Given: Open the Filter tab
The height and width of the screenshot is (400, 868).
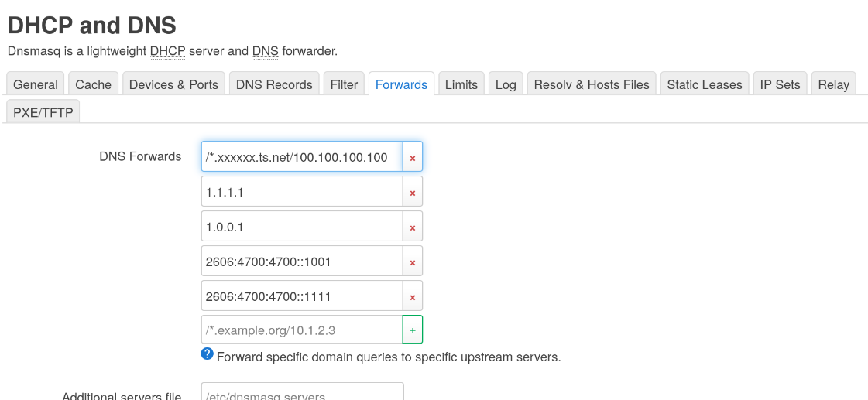Looking at the screenshot, I should (344, 84).
